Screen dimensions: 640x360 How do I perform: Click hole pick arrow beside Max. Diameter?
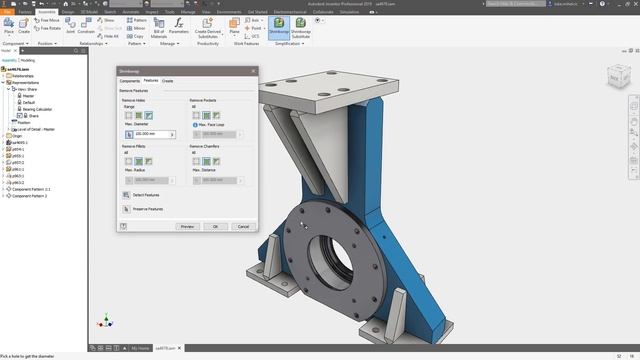129,134
